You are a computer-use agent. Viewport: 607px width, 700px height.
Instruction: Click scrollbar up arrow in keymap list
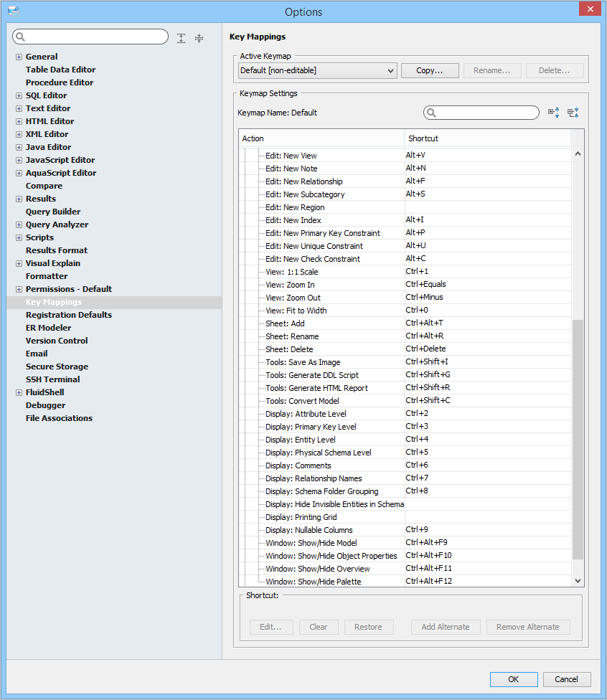[578, 154]
